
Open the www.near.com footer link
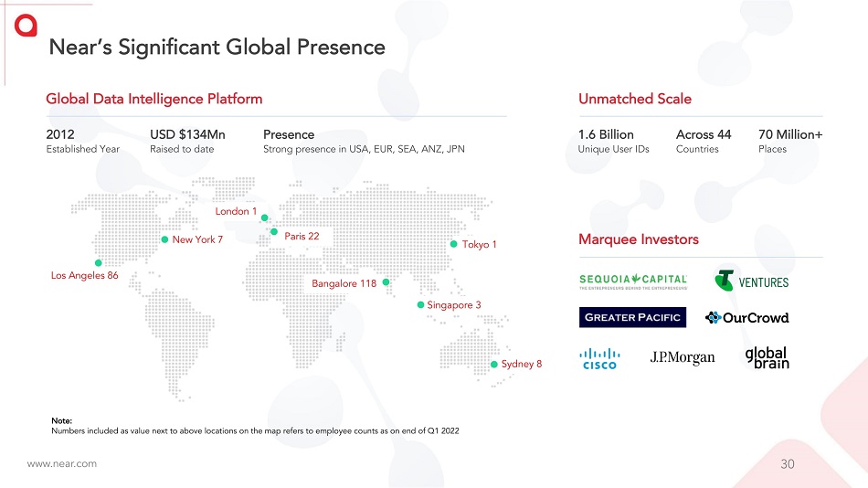coord(61,464)
